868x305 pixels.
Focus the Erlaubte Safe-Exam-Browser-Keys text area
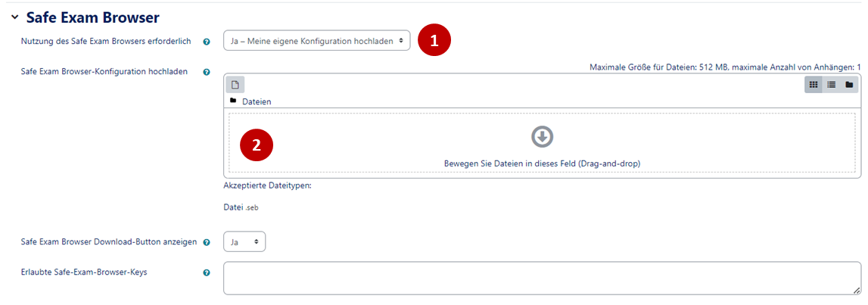tap(541, 278)
